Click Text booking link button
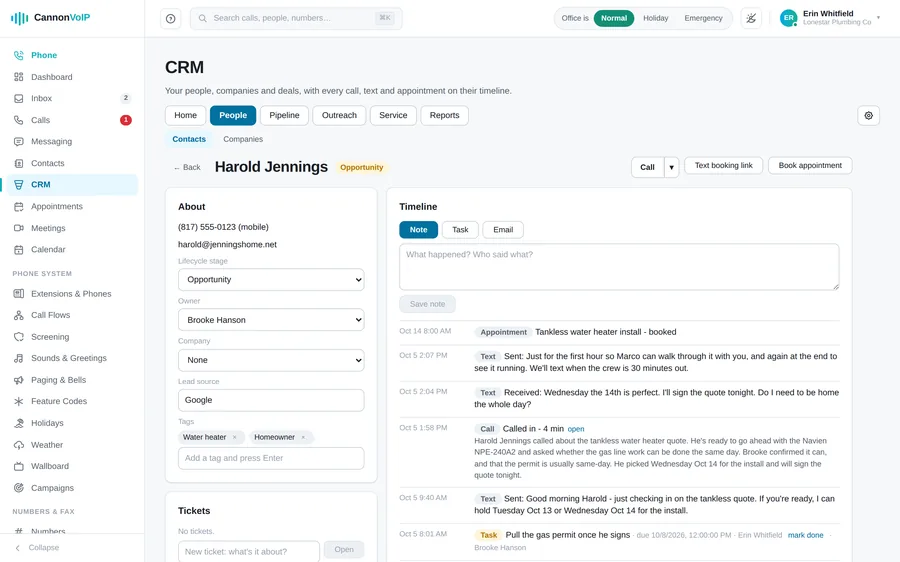The height and width of the screenshot is (562, 900). [x=723, y=165]
